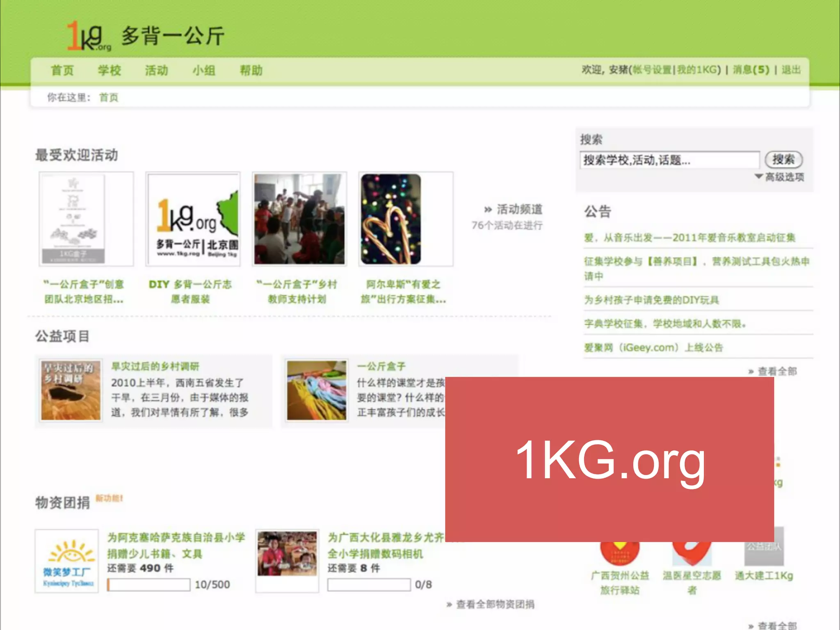Screen dimensions: 840x630
Task: Open the 广西贺州公益旅行驿站 group avatar
Action: (x=620, y=554)
